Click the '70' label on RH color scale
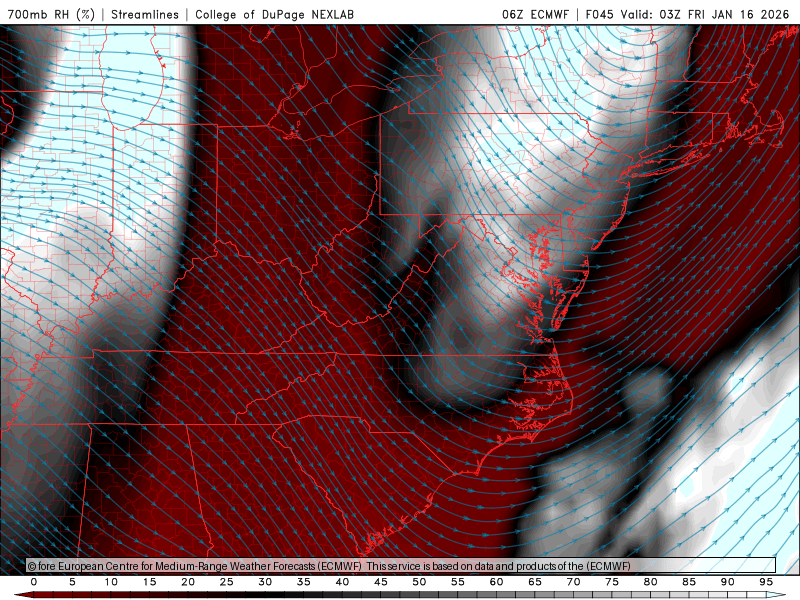Image resolution: width=800 pixels, height=600 pixels. [573, 582]
